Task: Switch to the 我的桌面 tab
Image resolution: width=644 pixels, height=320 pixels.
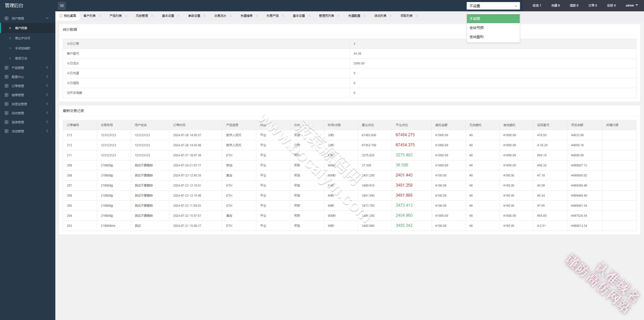Action: [67, 16]
